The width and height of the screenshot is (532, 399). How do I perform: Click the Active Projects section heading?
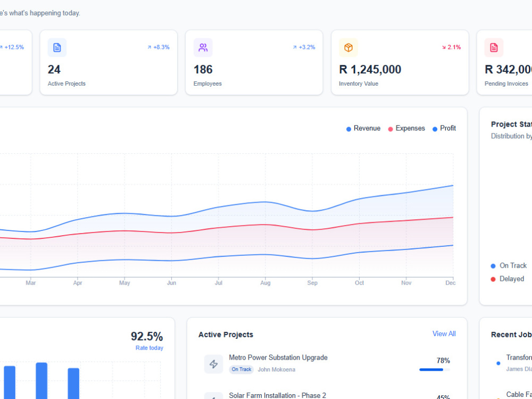pos(226,335)
